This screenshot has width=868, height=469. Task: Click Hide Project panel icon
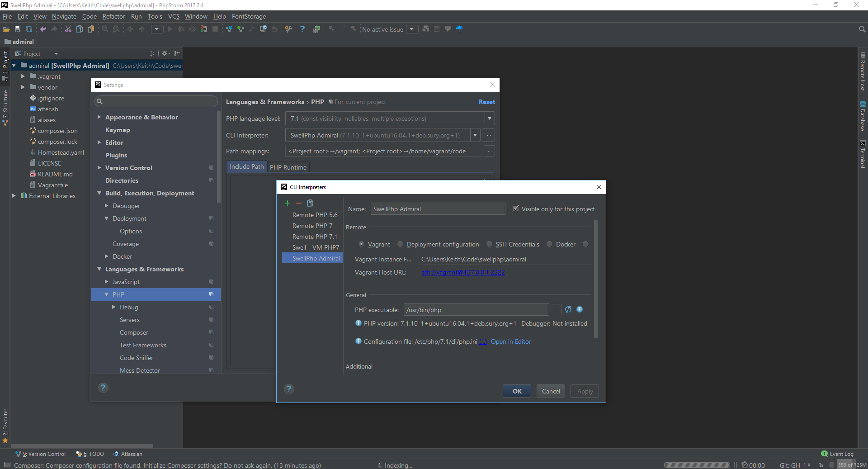(177, 53)
